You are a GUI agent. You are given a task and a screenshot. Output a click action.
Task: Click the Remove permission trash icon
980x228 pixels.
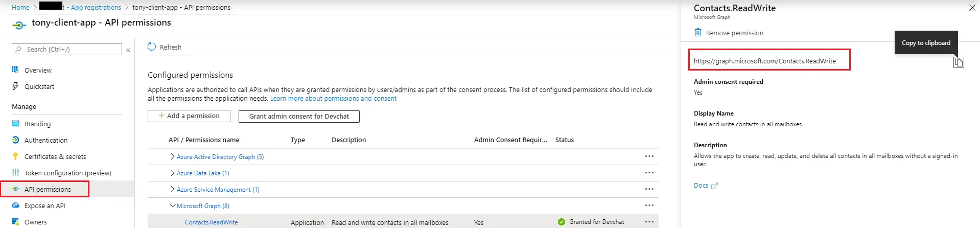pos(698,33)
